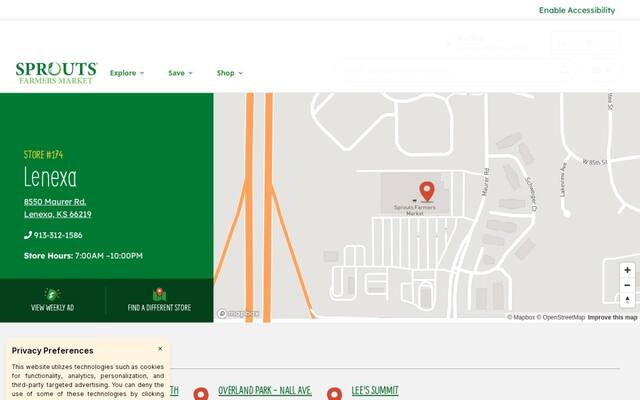
Task: Click the Store Hours 7:00AM-10:00PM text
Action: 83,256
